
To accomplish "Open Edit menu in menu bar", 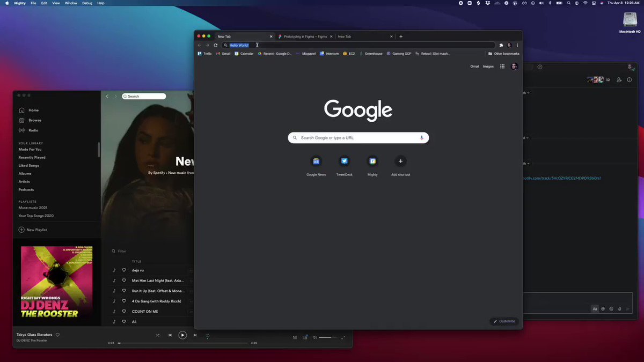I will click(44, 3).
